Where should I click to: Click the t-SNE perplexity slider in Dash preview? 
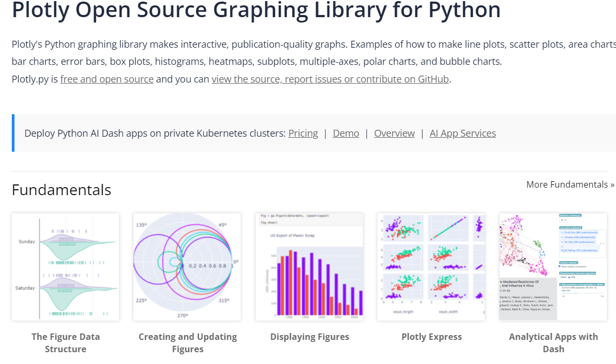[576, 293]
